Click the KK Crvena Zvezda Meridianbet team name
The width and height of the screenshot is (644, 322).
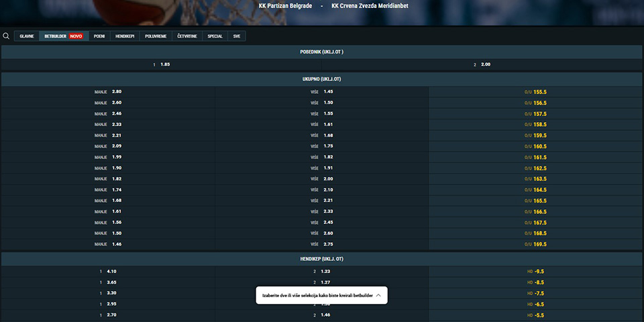(370, 6)
